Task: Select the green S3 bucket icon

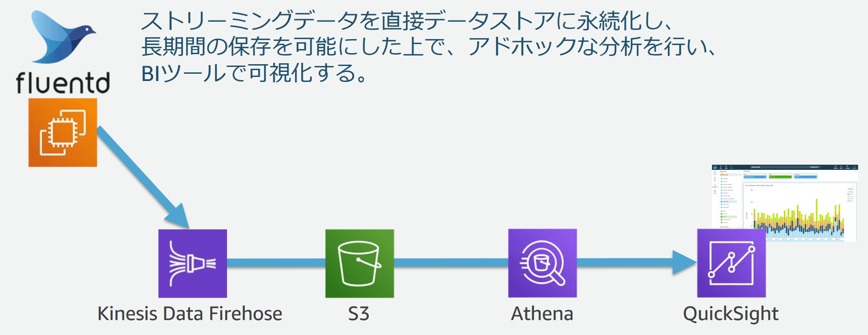Action: coord(359,264)
